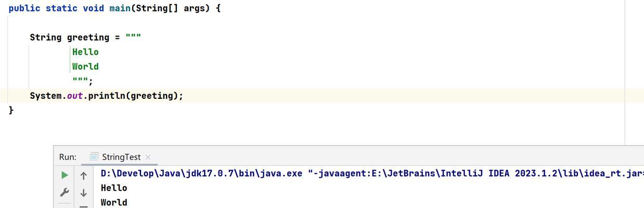Place cursor in the println(greeting) line
This screenshot has width=644, height=208.
(x=107, y=96)
